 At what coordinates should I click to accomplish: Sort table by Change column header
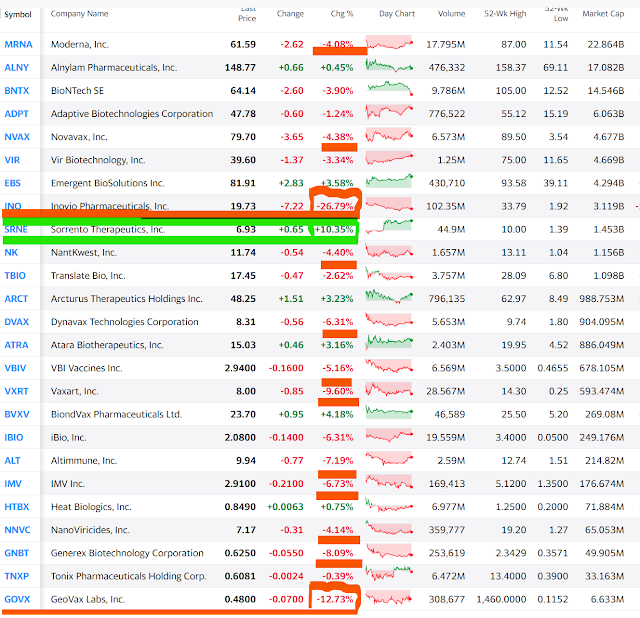(x=290, y=13)
